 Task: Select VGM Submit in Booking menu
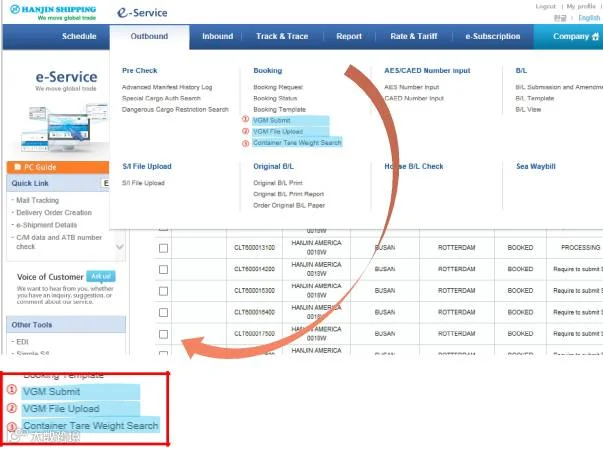272,120
